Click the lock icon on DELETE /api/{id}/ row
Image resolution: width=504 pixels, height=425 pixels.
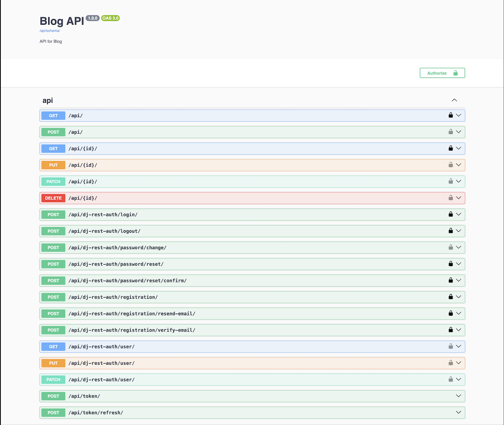pos(450,198)
